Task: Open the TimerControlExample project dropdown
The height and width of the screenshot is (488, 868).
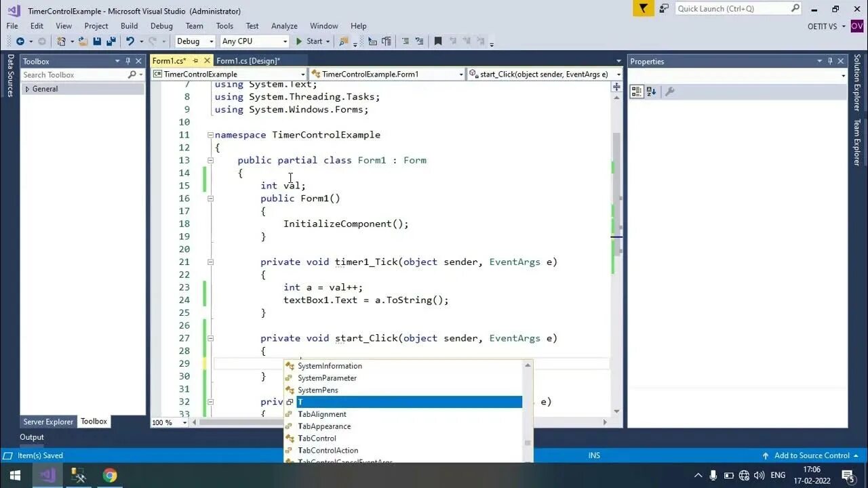Action: 229,74
